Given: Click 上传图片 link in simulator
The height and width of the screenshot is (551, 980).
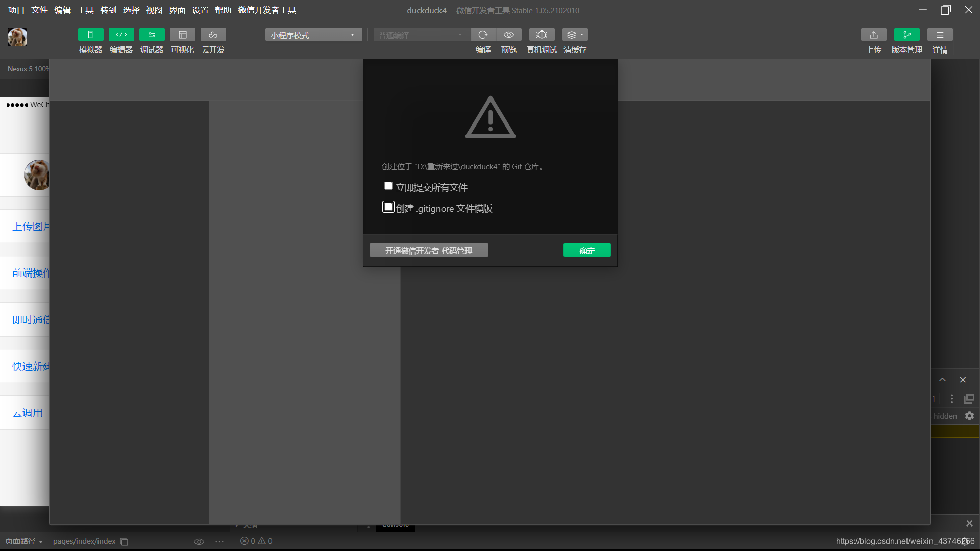Looking at the screenshot, I should click(31, 227).
